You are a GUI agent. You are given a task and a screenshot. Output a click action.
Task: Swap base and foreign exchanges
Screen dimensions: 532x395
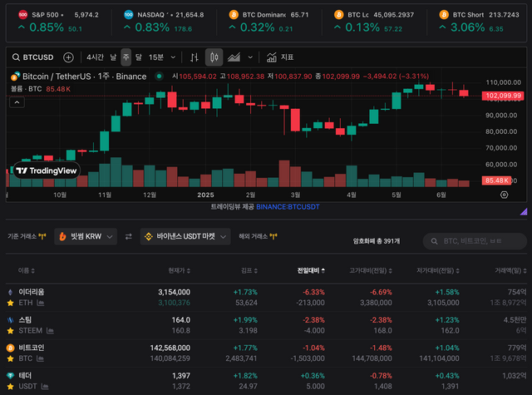(x=129, y=236)
